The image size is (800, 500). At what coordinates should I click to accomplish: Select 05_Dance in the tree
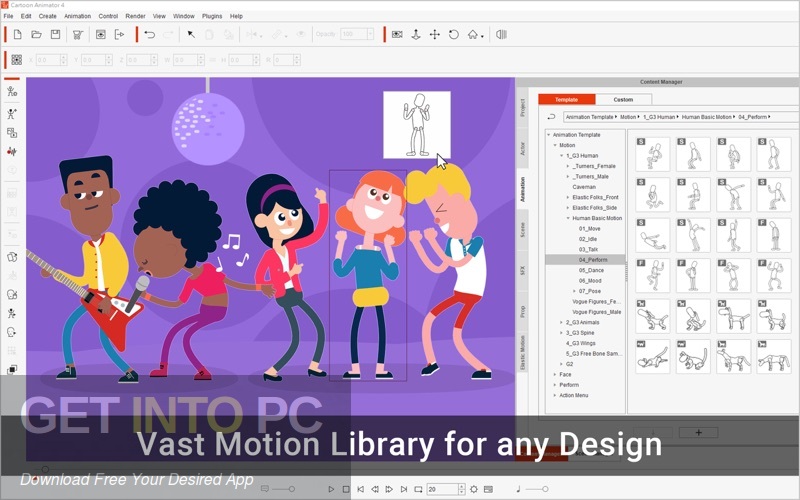point(591,270)
